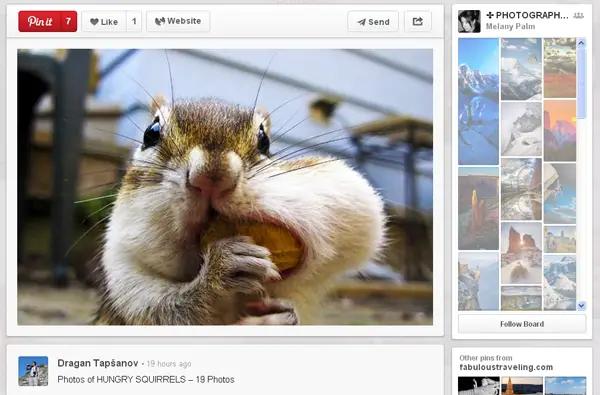Open the tall blue mountain lake thumbnail

[x=478, y=101]
